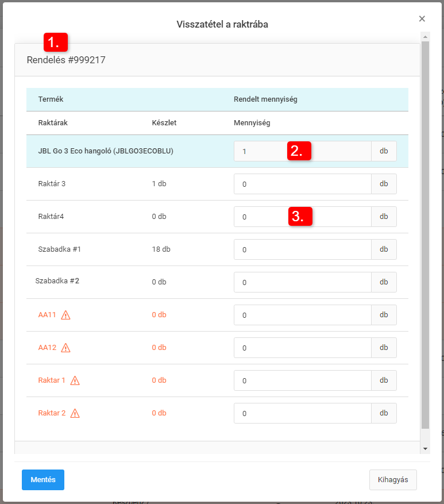Click the warning icon next to AA12

[x=65, y=348]
